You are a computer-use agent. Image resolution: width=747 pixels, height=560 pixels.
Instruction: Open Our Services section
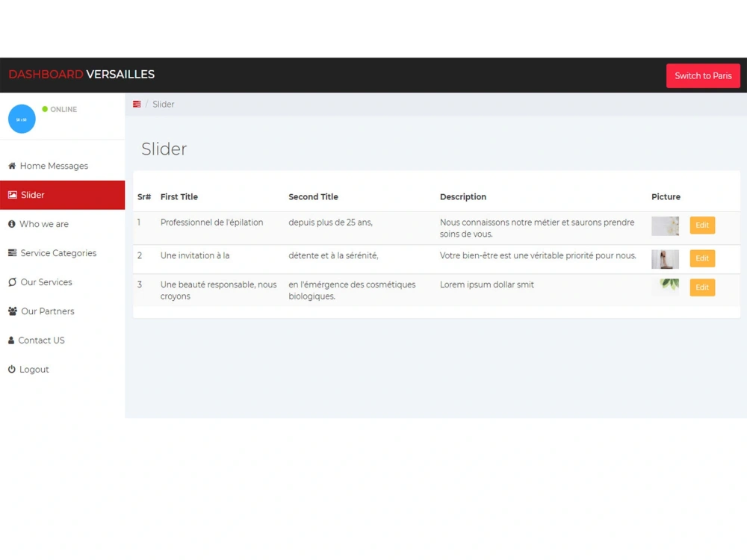click(63, 282)
